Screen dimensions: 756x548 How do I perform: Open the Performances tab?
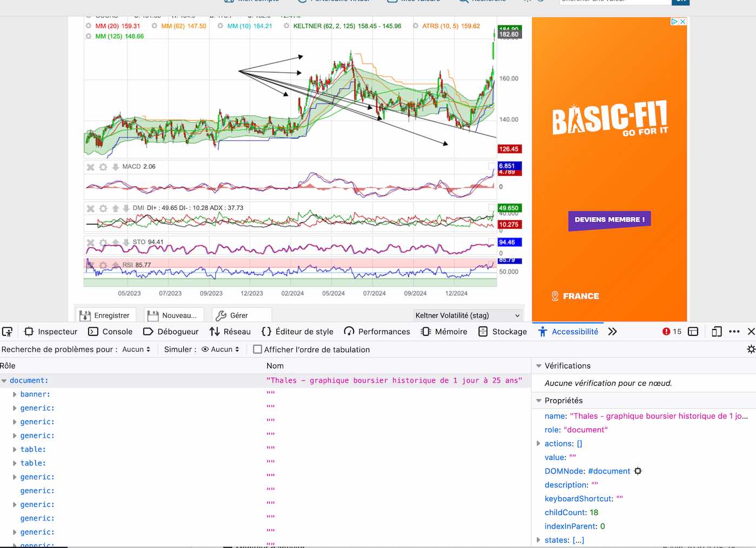(x=377, y=332)
